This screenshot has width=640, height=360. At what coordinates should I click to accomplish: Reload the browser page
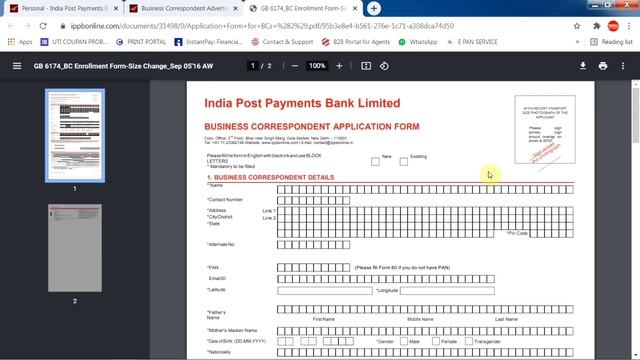43,26
